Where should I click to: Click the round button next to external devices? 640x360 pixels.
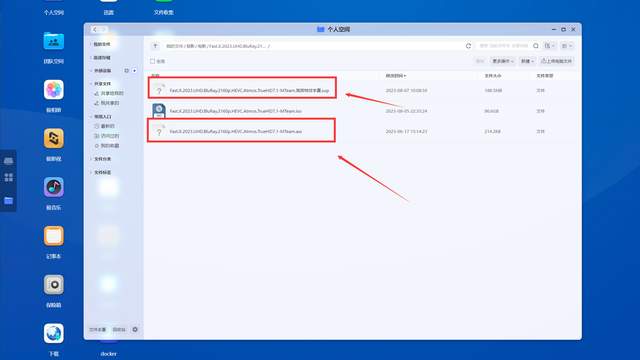pyautogui.click(x=134, y=71)
